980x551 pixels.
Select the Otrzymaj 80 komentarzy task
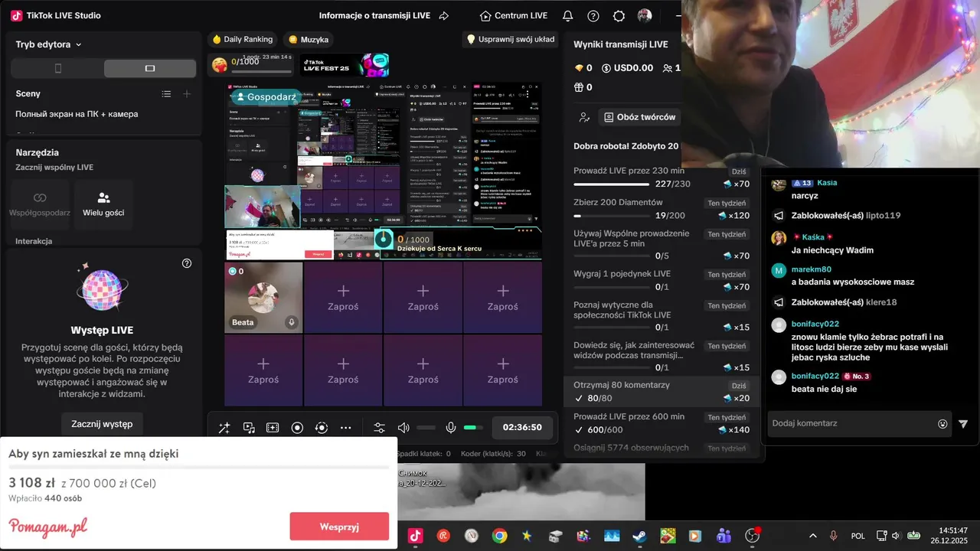coord(662,392)
